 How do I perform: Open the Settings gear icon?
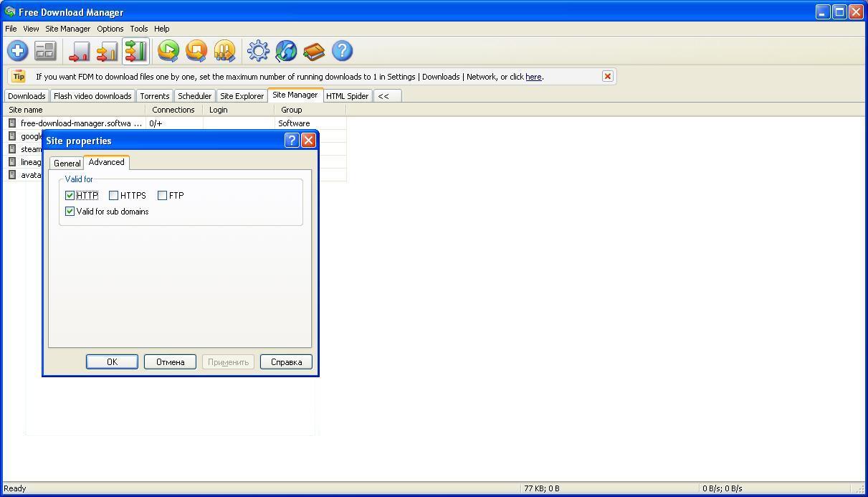point(258,50)
